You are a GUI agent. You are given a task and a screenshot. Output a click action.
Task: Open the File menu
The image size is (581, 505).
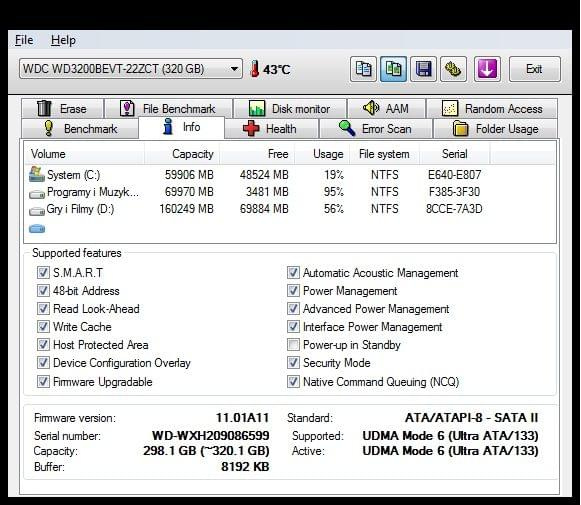pyautogui.click(x=24, y=40)
